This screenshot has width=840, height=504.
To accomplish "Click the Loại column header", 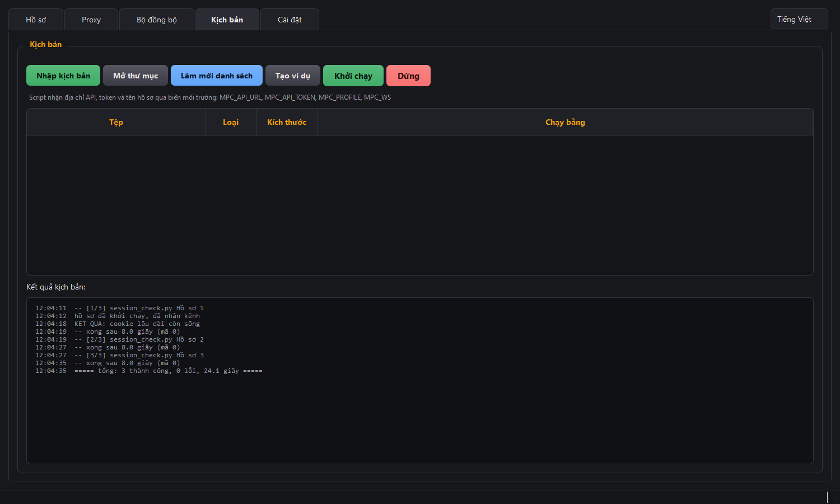I will [x=231, y=122].
